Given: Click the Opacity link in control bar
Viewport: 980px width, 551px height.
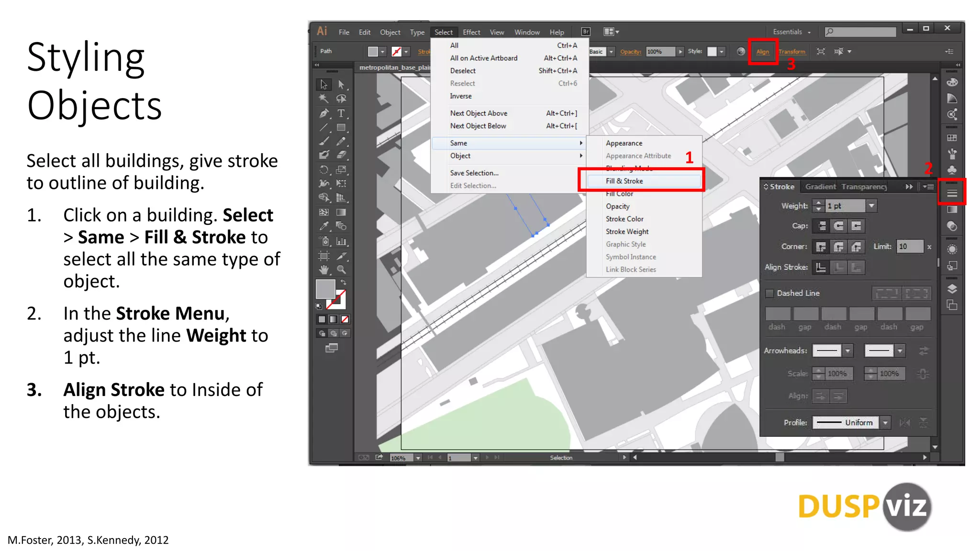Looking at the screenshot, I should click(x=630, y=52).
